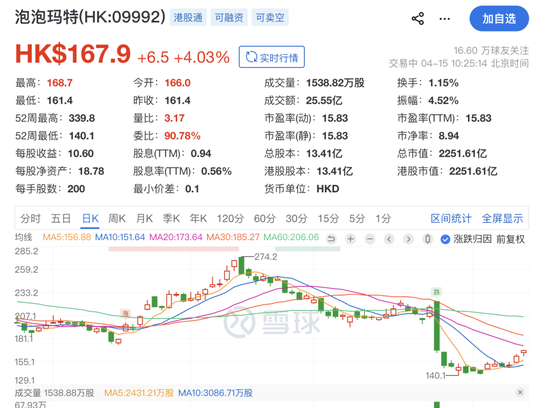Viewport: 550px width, 408px height.
Task: Click the chart reset/undo icon
Action: coord(331,239)
